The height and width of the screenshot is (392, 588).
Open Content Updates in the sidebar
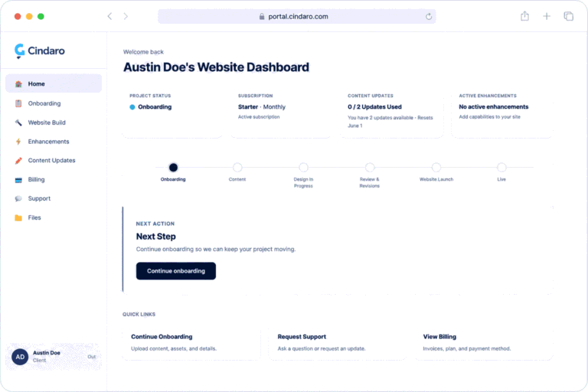54,161
